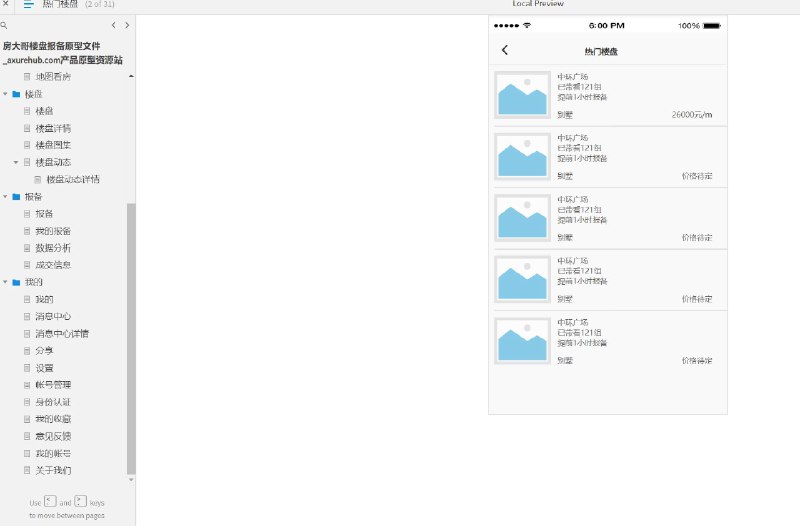Click the sitemap scrollbar down arrow

pos(131,480)
